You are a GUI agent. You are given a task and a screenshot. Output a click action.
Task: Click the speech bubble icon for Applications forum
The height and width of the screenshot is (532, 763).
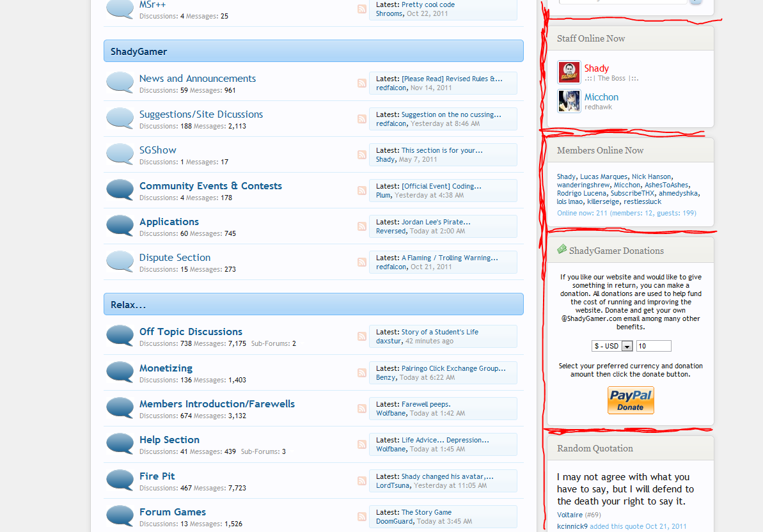coord(120,226)
